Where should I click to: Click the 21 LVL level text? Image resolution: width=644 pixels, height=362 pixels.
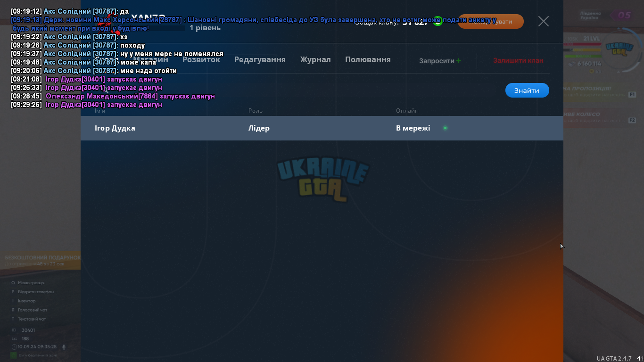click(x=592, y=38)
